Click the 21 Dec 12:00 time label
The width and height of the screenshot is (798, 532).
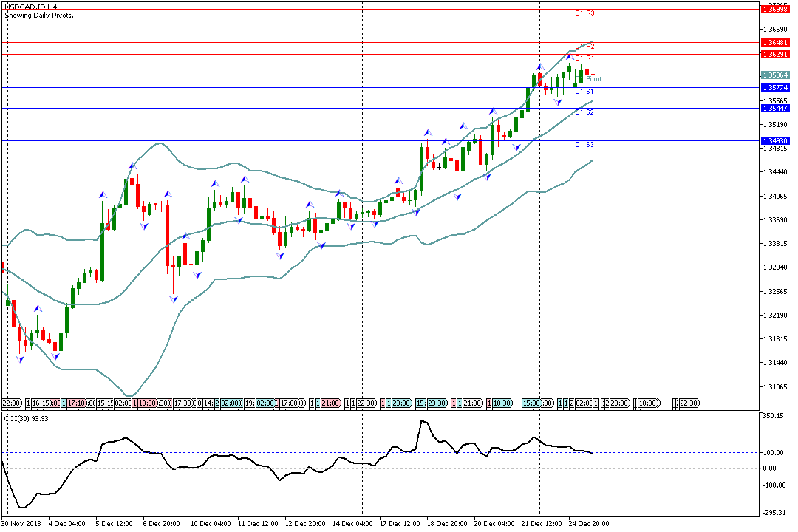(542, 523)
